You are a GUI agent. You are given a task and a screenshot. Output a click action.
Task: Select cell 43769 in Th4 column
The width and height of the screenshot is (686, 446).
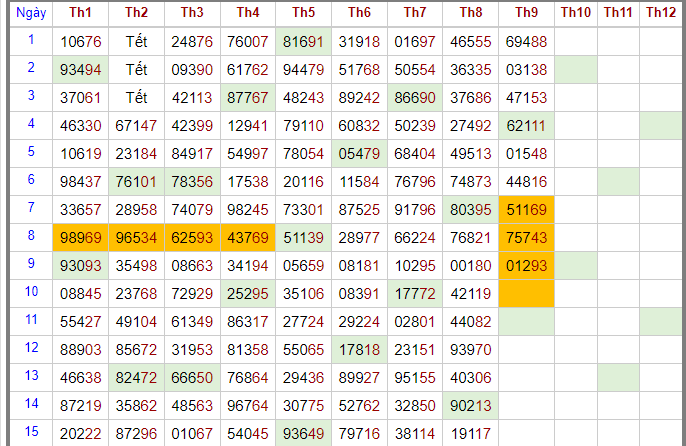click(x=248, y=237)
